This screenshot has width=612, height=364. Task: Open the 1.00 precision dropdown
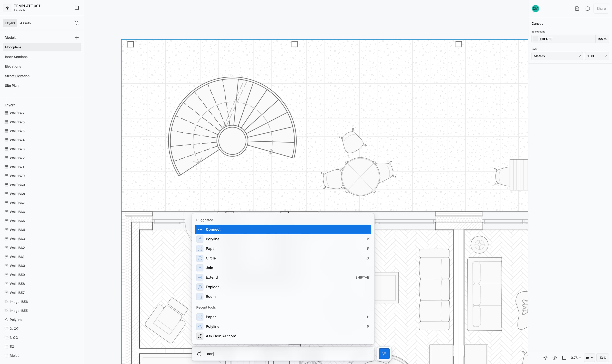coord(597,56)
